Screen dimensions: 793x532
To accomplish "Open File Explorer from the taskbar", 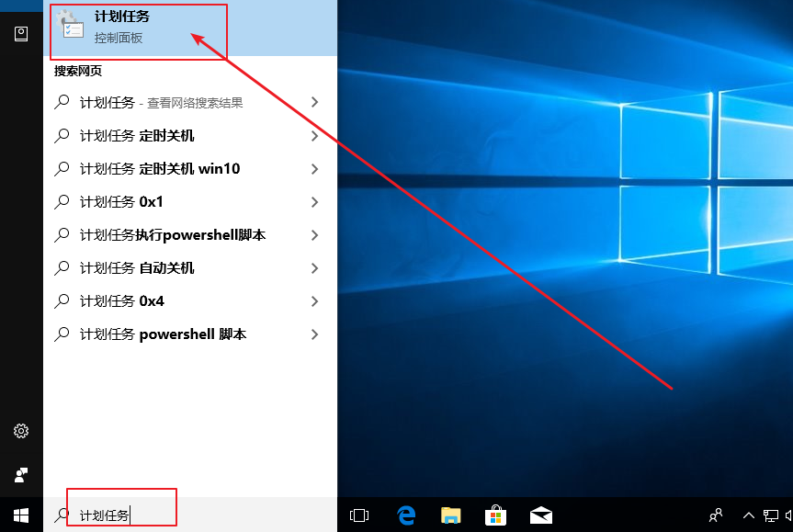I will coord(450,515).
